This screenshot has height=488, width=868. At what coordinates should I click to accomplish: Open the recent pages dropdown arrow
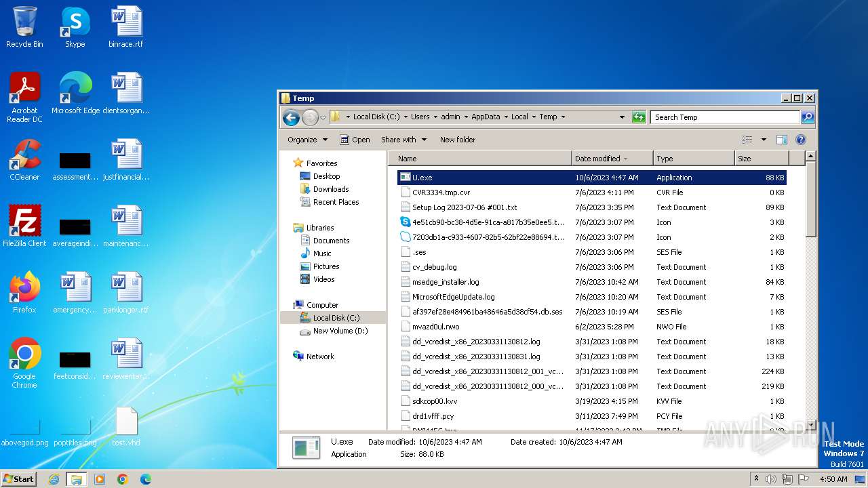323,117
